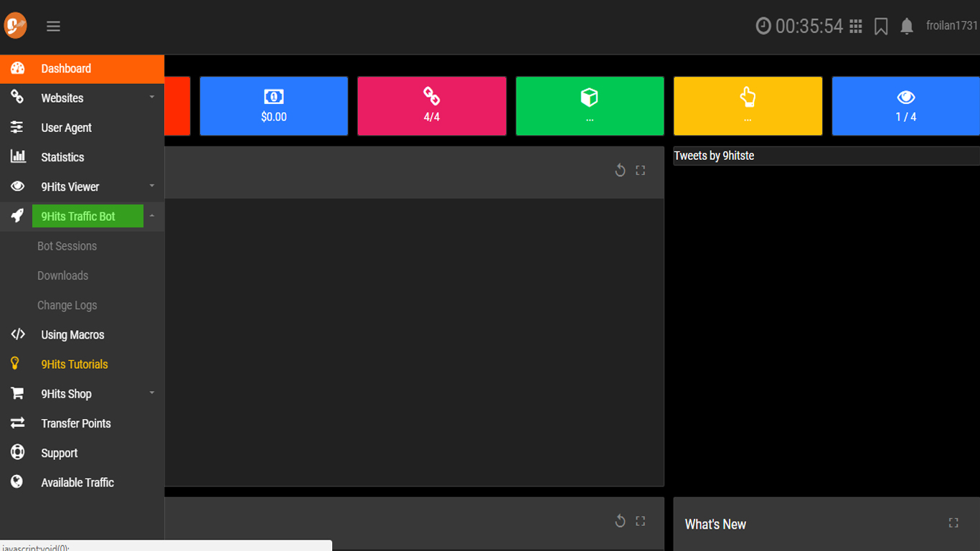Open the apps grid icon
The width and height of the screenshot is (980, 551).
(x=856, y=27)
